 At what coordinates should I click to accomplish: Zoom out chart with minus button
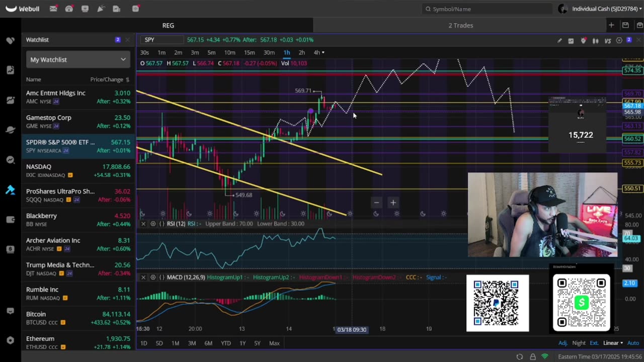pos(376,203)
